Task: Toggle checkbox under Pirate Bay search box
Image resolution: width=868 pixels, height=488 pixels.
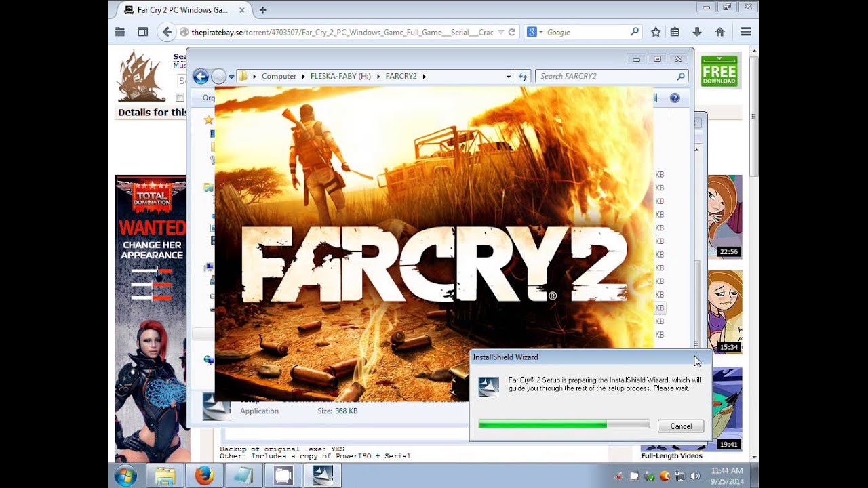Action: (180, 98)
